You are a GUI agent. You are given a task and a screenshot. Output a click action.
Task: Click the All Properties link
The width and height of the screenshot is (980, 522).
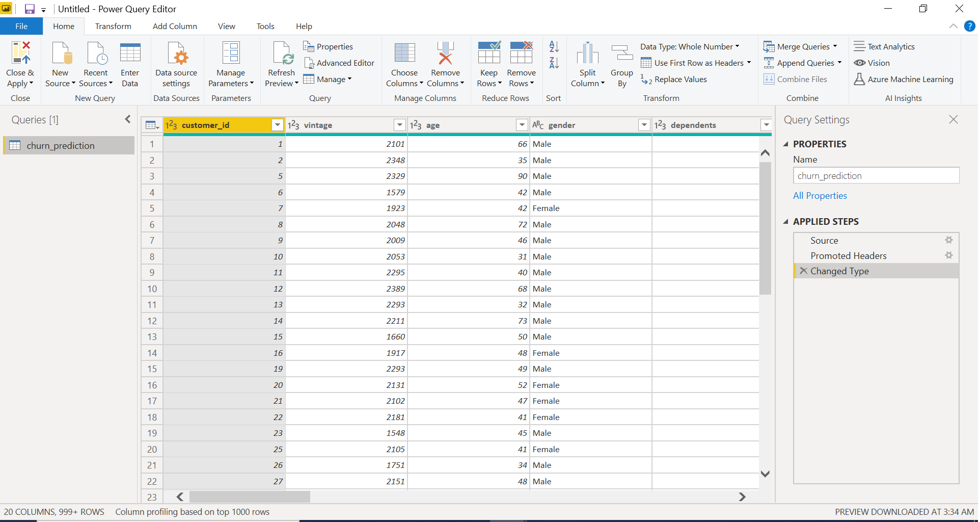(820, 196)
